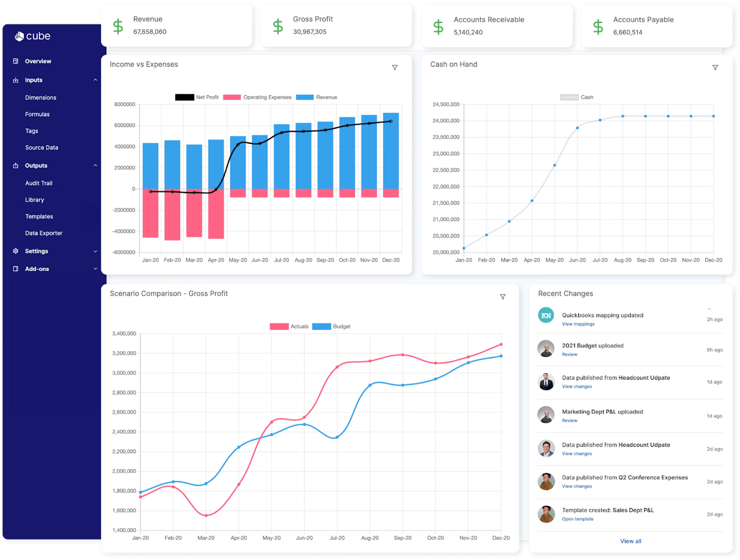Viewport: 740px width, 560px height.
Task: Click the Income vs Expenses chart title
Action: (144, 64)
